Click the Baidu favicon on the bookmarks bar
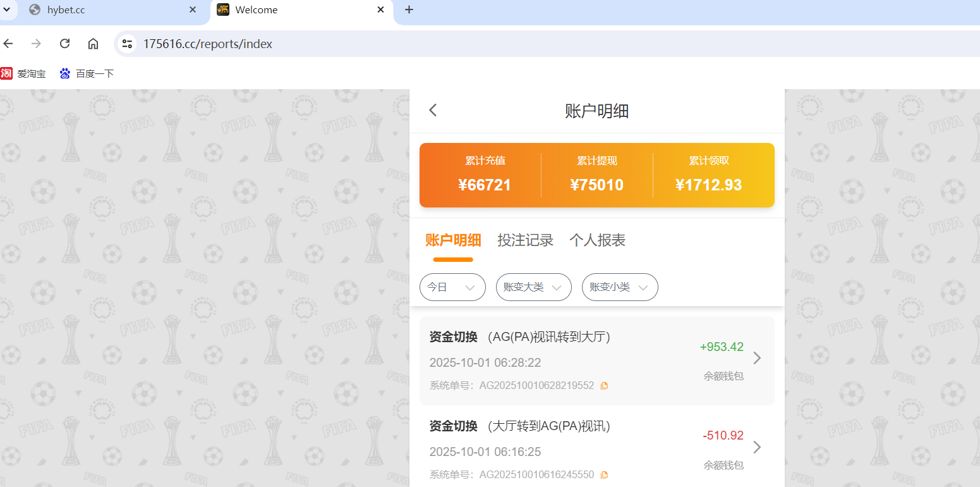The image size is (980, 487). (64, 73)
